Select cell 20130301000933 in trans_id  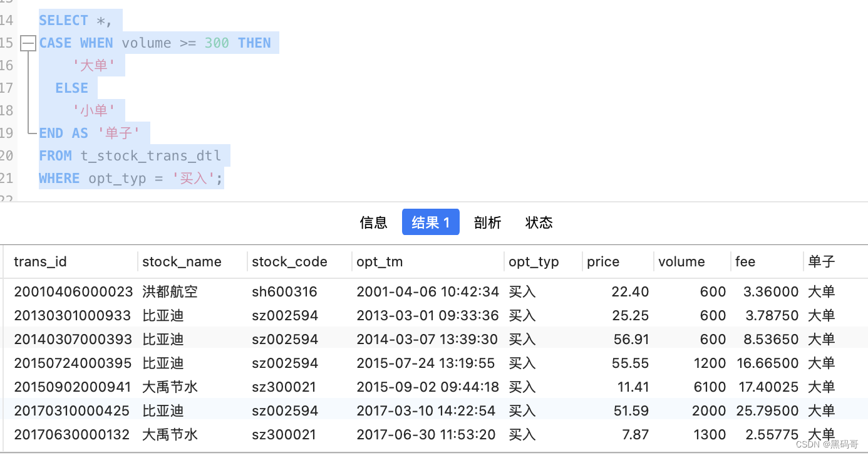point(73,315)
